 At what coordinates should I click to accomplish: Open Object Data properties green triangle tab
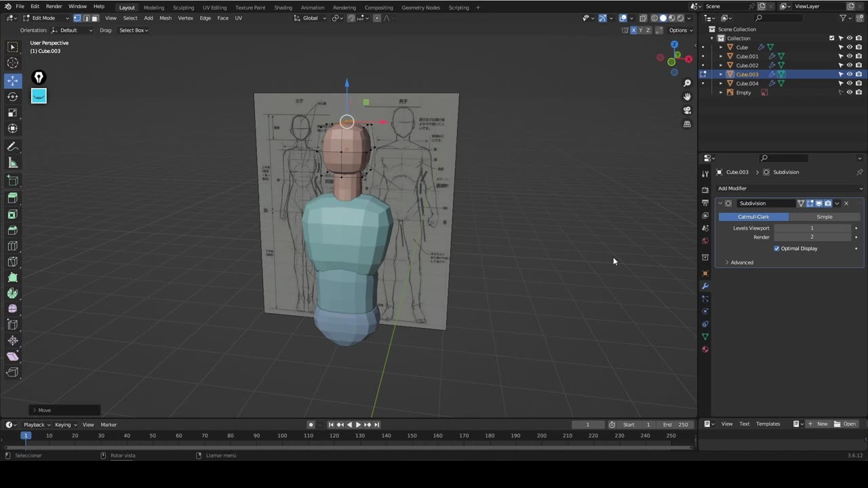click(x=705, y=337)
